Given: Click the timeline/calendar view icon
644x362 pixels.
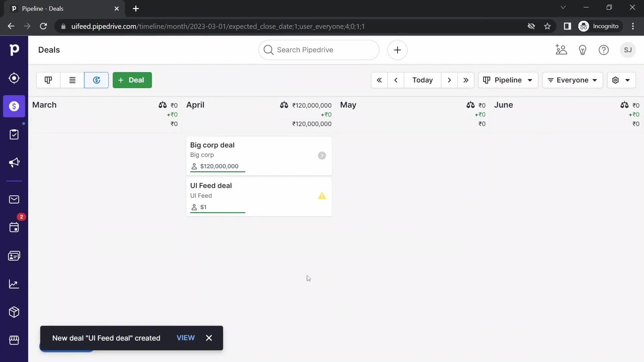Looking at the screenshot, I should (96, 80).
